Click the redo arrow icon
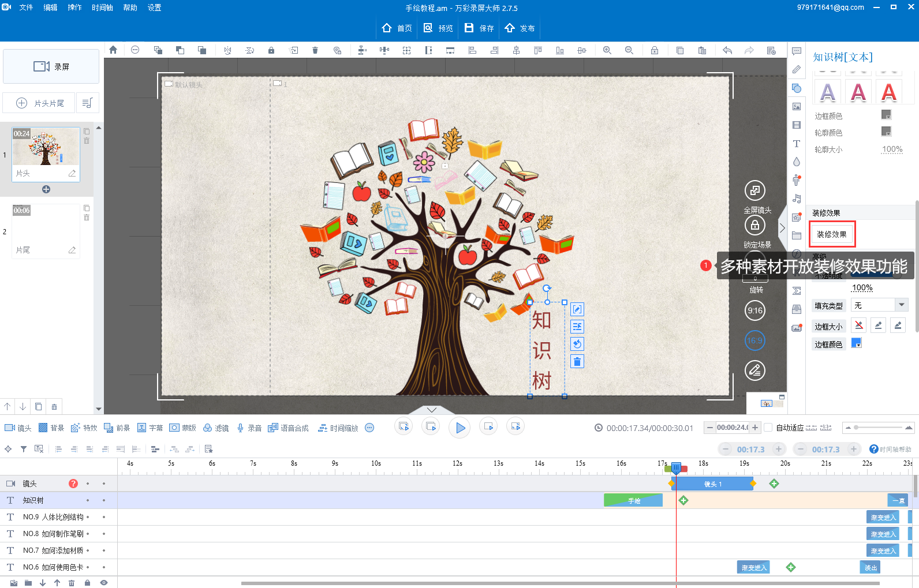The width and height of the screenshot is (919, 588). (x=749, y=50)
